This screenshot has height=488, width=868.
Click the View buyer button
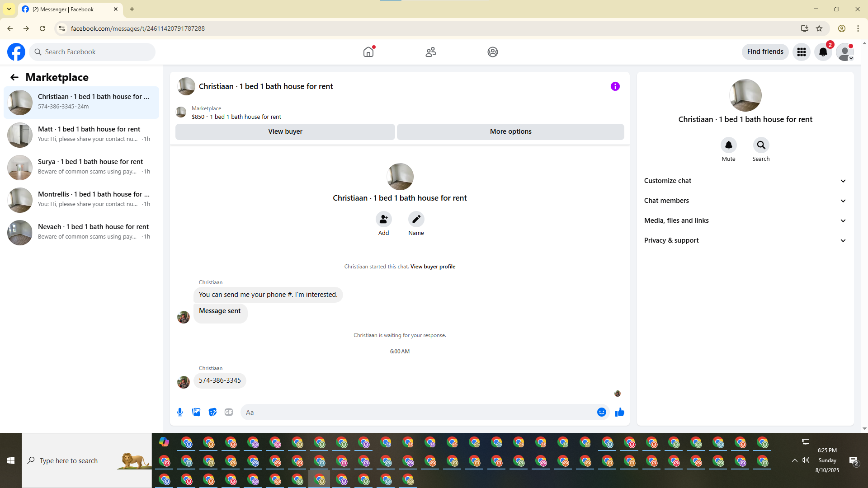coord(285,131)
